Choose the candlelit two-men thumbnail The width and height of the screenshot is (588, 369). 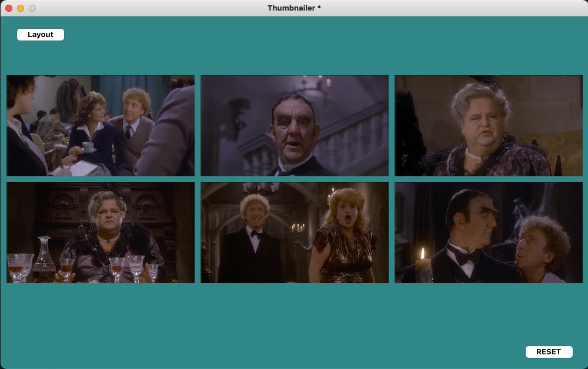click(488, 233)
